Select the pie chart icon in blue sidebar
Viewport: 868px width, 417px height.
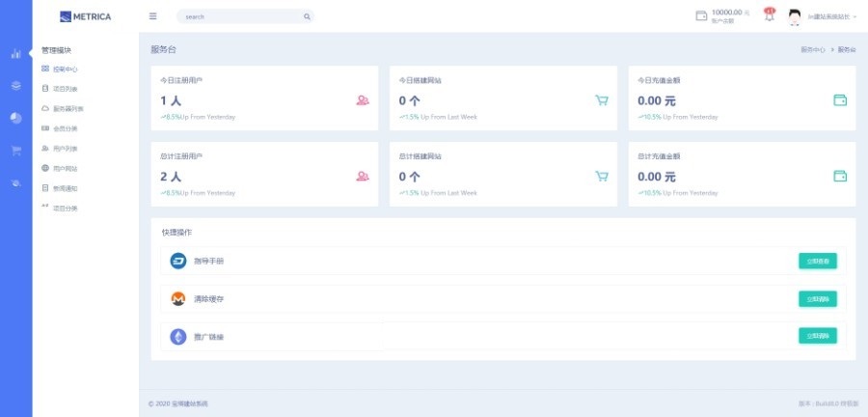coord(16,118)
